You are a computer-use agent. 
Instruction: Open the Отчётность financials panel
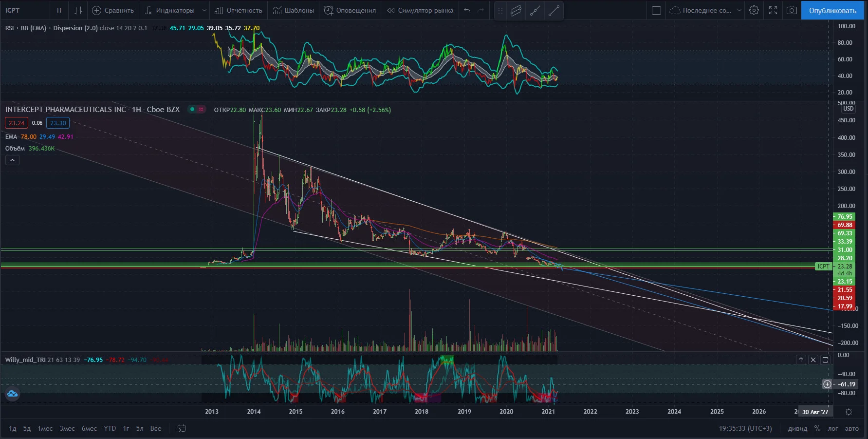coord(239,10)
